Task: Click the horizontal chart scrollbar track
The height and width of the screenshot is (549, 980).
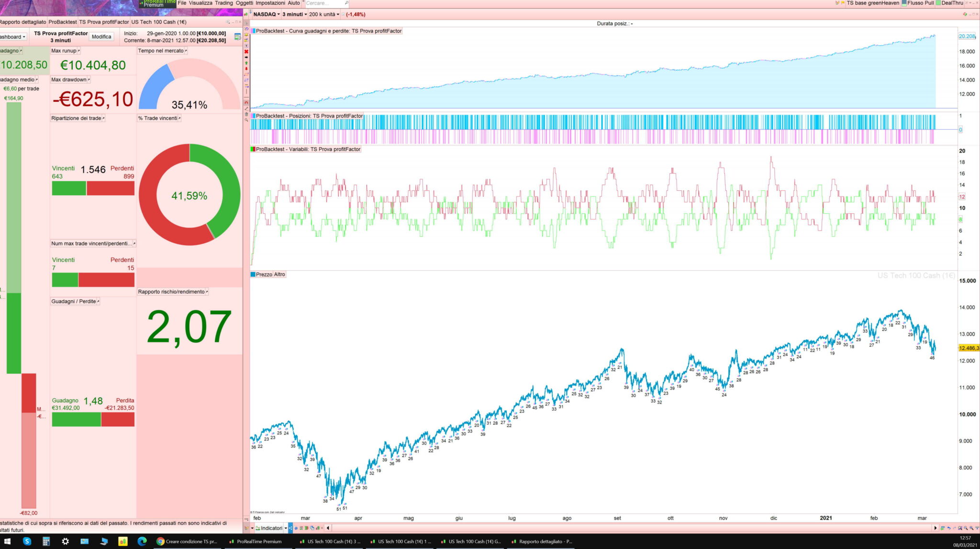Action: click(x=622, y=528)
